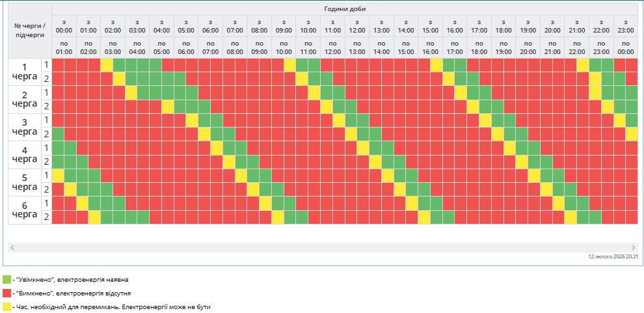644x313 pixels.
Task: Click the red "Вимкнено" legend swatch
Action: (7, 293)
